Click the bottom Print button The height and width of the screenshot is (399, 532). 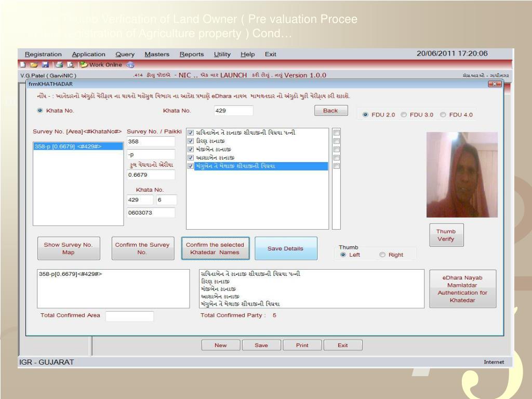[302, 345]
